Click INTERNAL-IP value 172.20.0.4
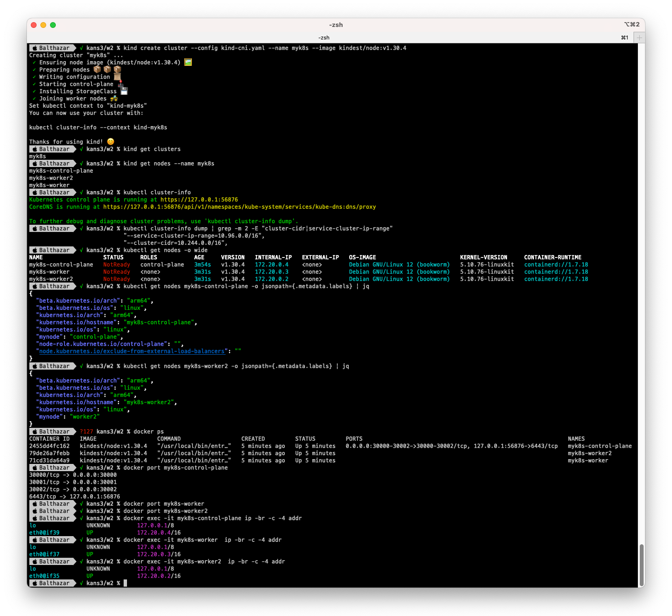 272,265
